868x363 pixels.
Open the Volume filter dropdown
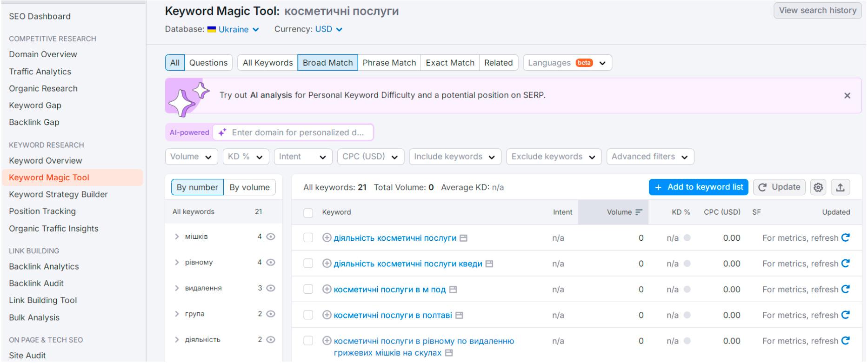191,157
